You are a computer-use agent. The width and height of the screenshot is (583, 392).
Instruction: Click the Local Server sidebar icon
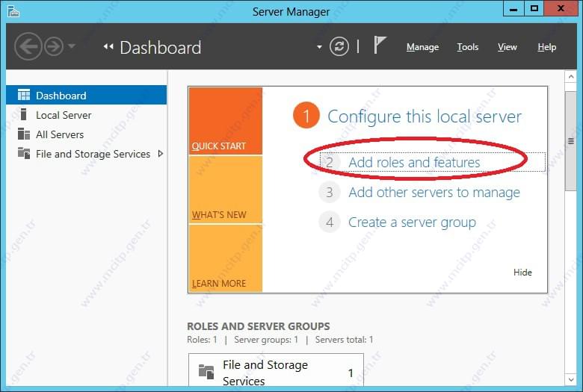(23, 114)
